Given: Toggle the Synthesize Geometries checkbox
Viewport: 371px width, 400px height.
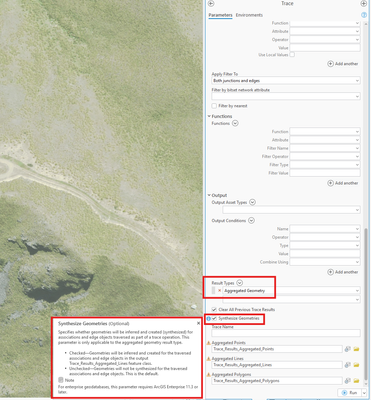Looking at the screenshot, I should point(214,319).
